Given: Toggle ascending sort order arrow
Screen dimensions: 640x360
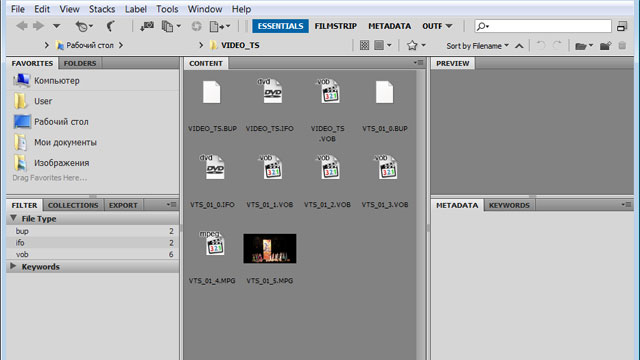Looking at the screenshot, I should coord(519,46).
